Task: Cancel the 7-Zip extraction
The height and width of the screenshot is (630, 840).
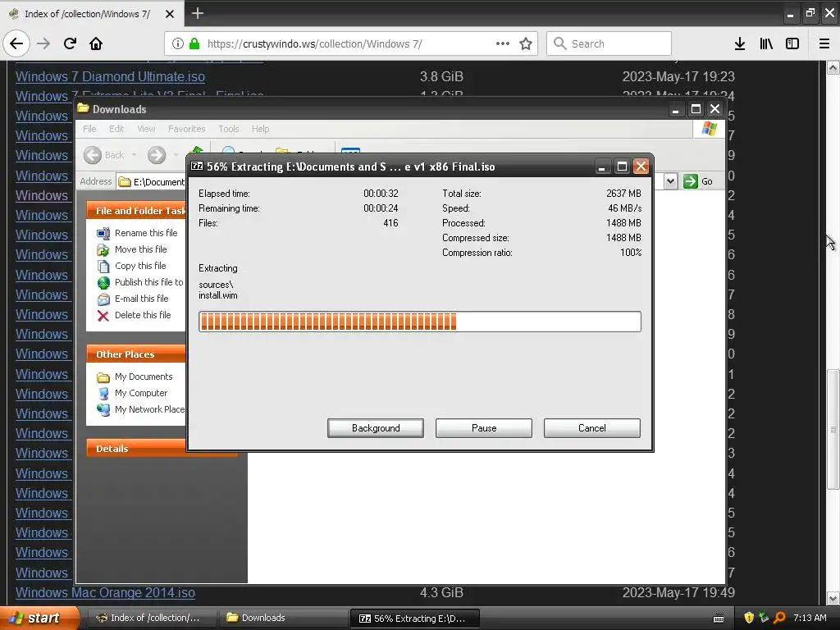Action: [x=592, y=428]
